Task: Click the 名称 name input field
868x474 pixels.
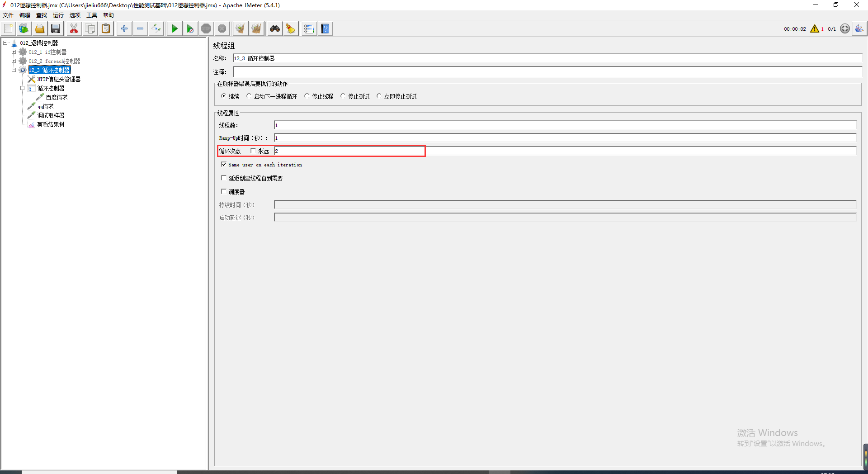Action: (547, 58)
